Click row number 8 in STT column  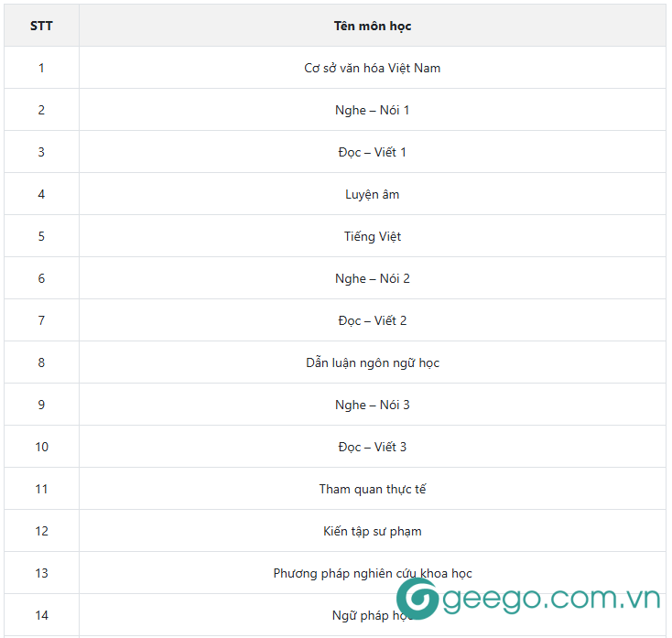pyautogui.click(x=41, y=362)
